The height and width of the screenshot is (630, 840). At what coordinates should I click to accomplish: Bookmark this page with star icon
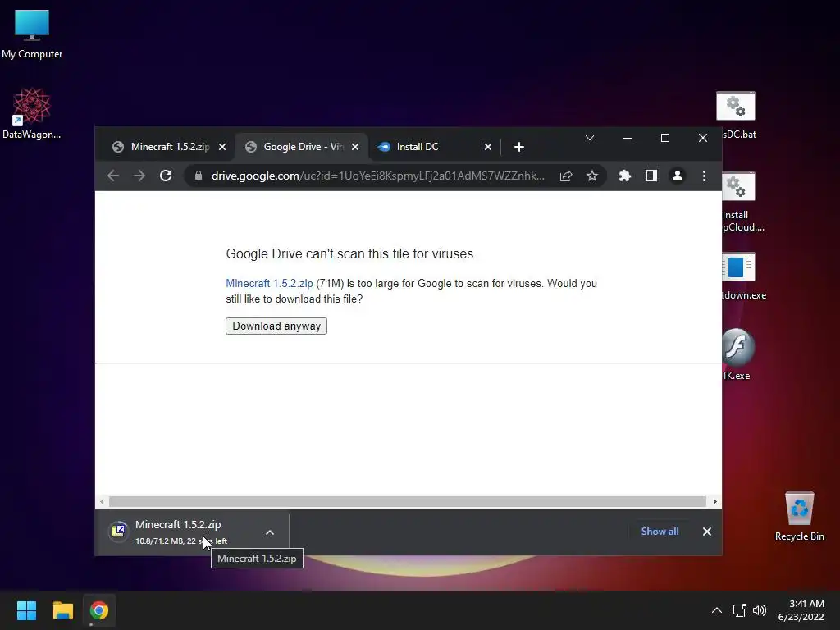[592, 176]
